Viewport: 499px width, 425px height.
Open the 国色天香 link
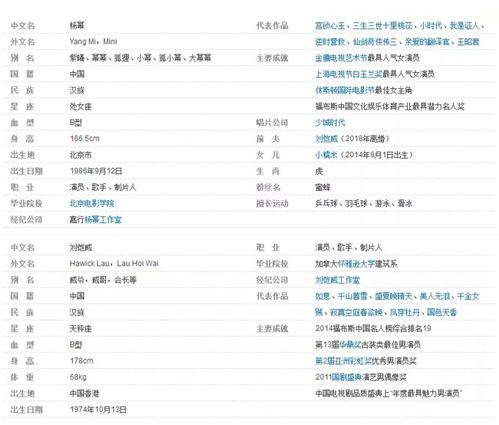[442, 312]
